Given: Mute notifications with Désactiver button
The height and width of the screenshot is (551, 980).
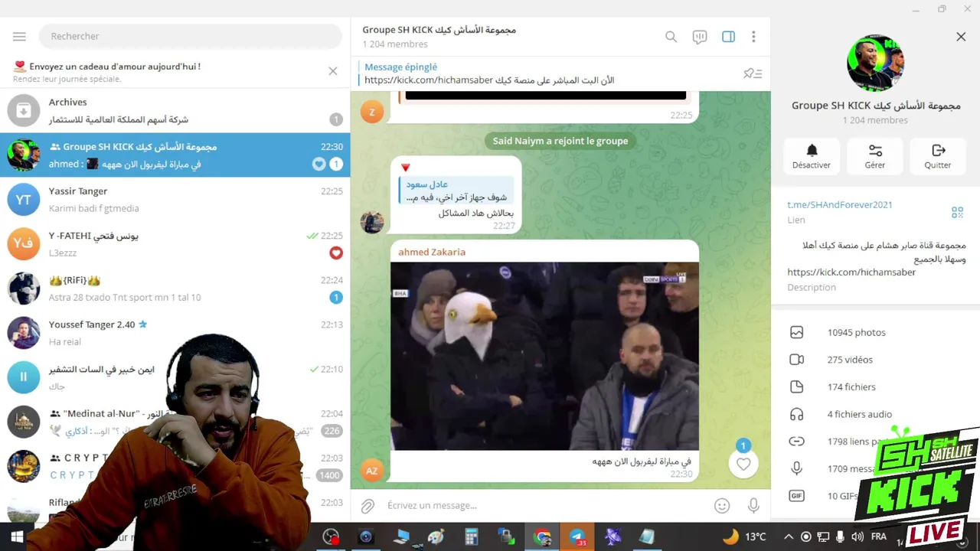Looking at the screenshot, I should click(x=812, y=156).
